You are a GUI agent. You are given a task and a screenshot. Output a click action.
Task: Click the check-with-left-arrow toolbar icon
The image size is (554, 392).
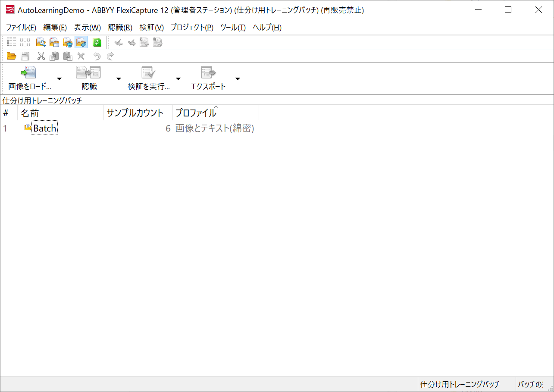(x=119, y=42)
